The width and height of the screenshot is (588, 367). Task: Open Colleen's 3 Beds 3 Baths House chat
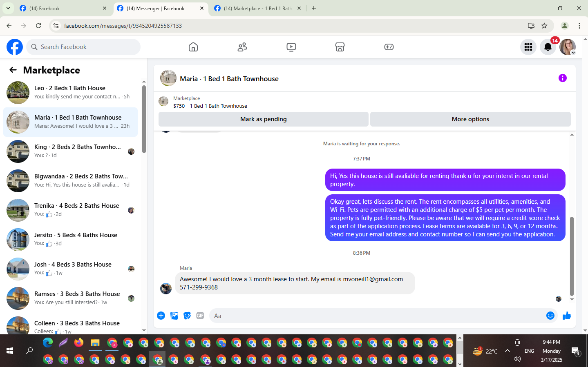70,325
